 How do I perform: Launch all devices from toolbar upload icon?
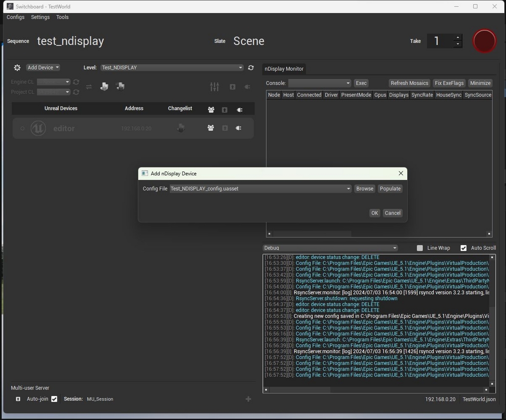(x=232, y=87)
